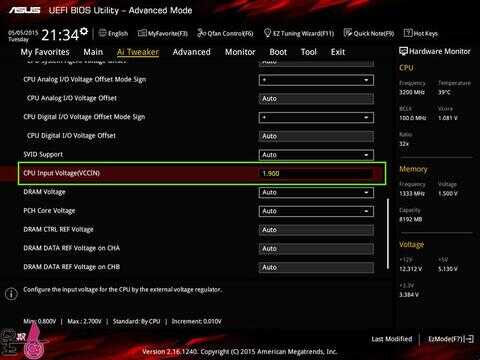Switch to the Main tab
This screenshot has height=360, width=480.
pyautogui.click(x=93, y=52)
